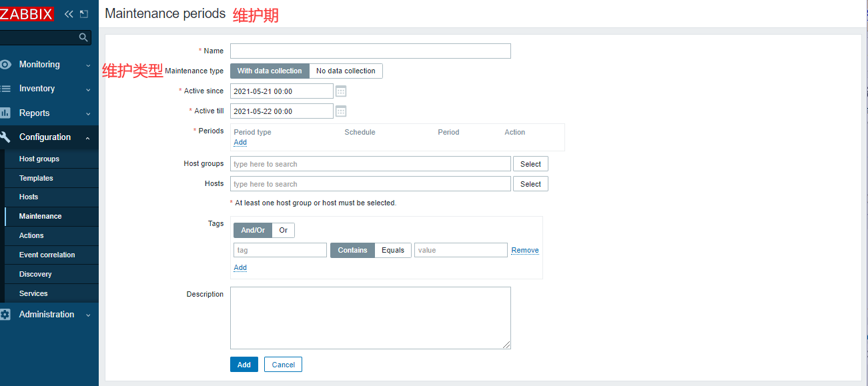Image resolution: width=868 pixels, height=386 pixels.
Task: Click the Zabbix logo
Action: click(27, 13)
